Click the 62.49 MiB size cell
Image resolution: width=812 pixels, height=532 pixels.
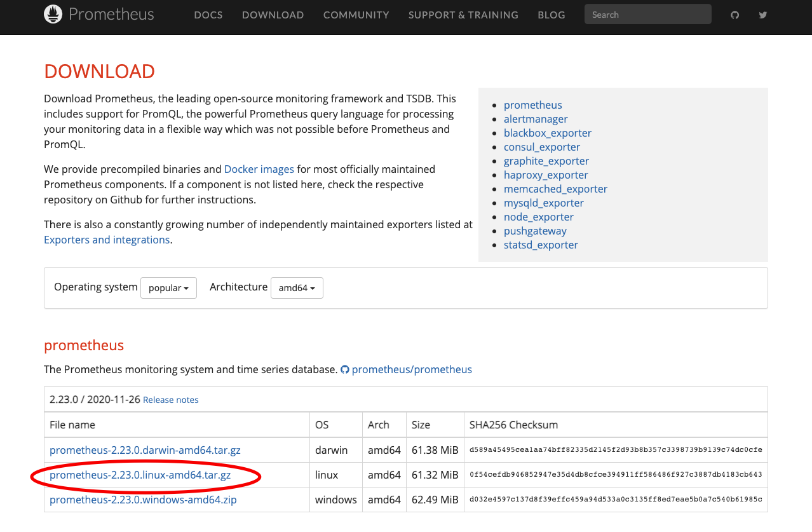point(435,500)
